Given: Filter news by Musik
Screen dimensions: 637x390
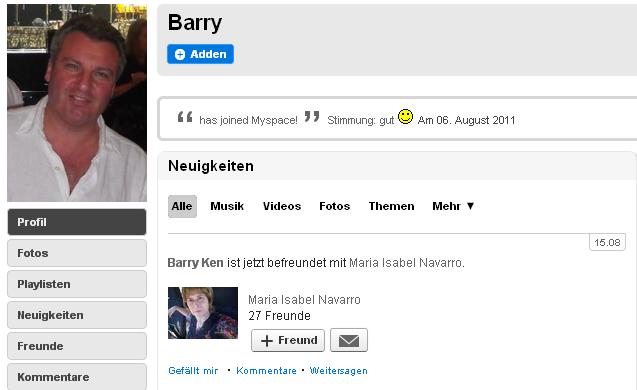Looking at the screenshot, I should click(x=227, y=206).
